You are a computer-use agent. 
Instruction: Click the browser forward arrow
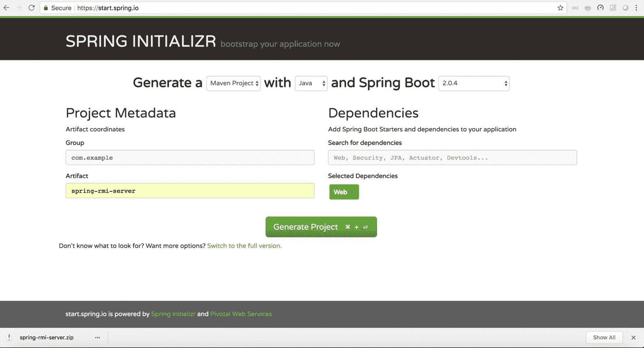(x=19, y=8)
